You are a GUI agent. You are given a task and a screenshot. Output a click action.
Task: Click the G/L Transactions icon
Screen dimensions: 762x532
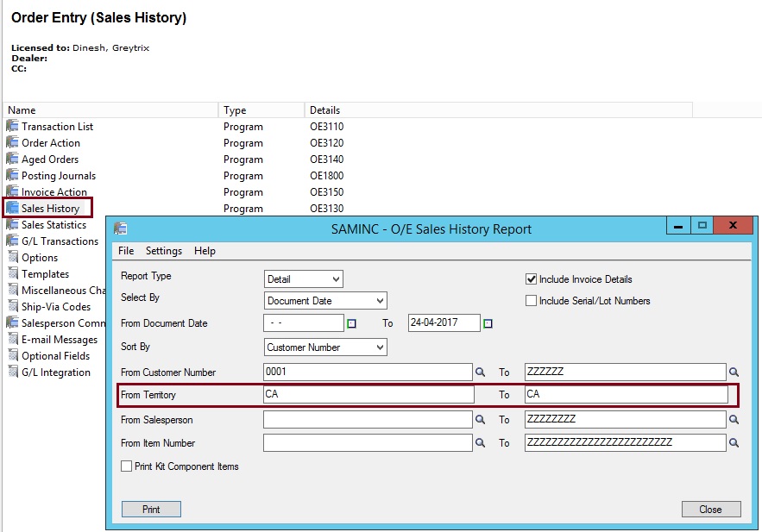pos(12,241)
